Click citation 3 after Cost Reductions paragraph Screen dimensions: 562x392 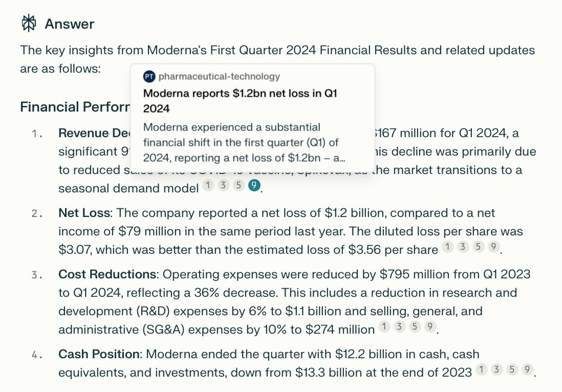point(399,326)
